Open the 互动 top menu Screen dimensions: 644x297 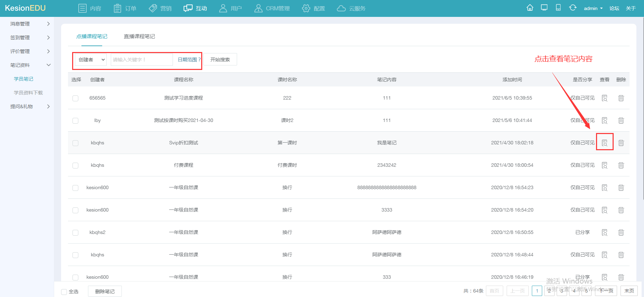click(x=195, y=8)
